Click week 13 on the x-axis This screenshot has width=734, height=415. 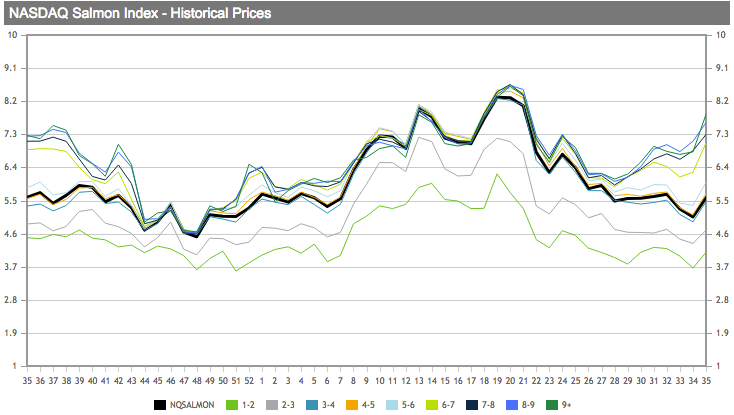(x=418, y=381)
